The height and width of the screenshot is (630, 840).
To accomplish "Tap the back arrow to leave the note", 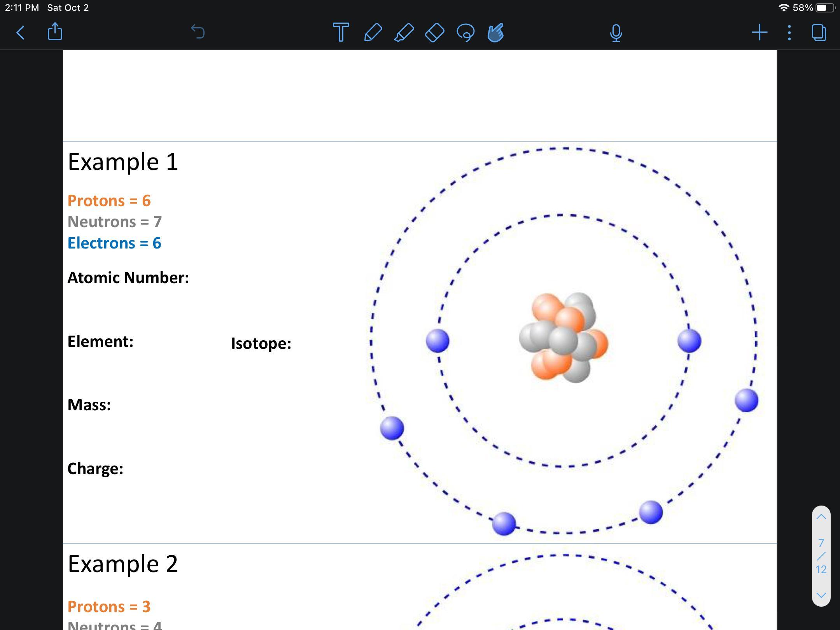I will point(21,33).
